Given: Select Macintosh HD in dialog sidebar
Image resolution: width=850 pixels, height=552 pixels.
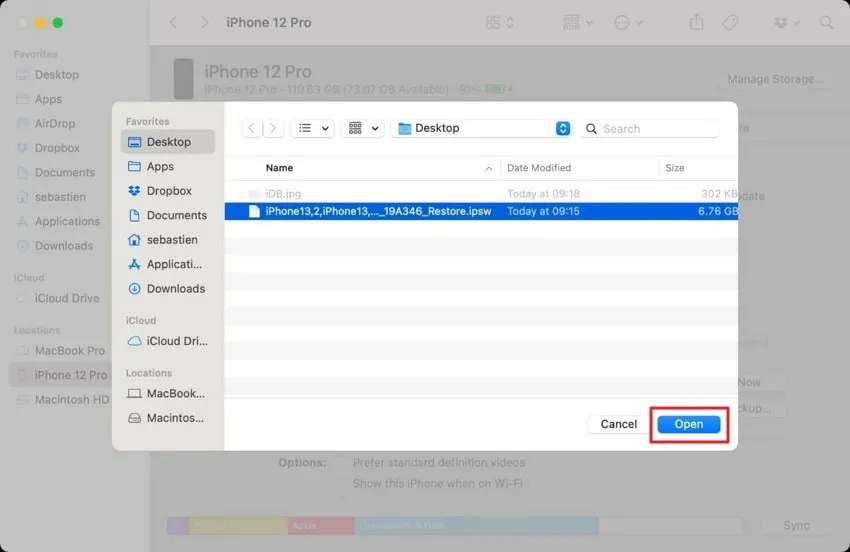Looking at the screenshot, I should (168, 418).
